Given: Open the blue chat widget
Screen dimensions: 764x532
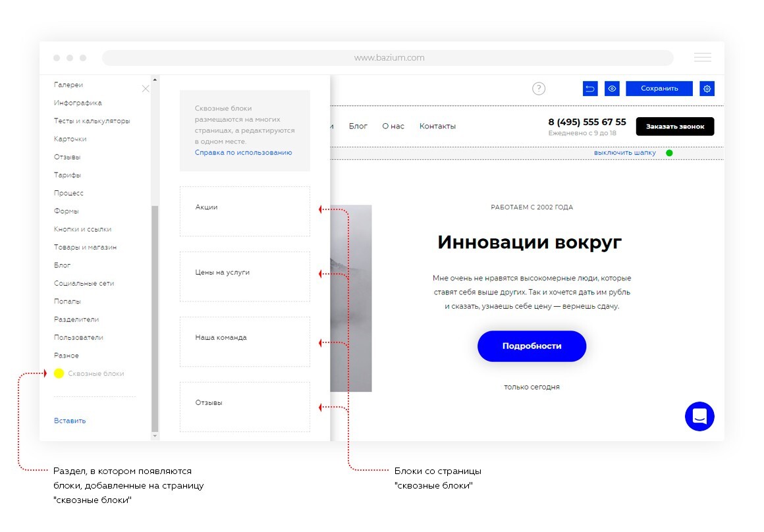Looking at the screenshot, I should (x=699, y=417).
